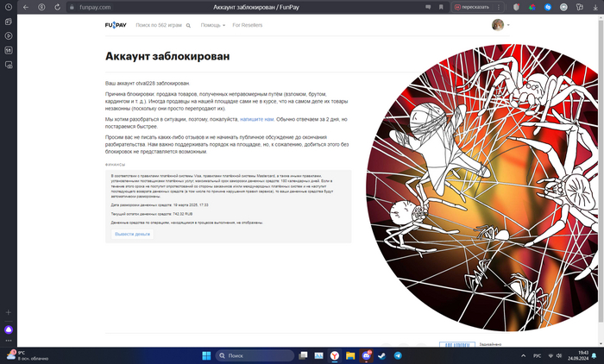Switch to Yandex Browser on the taskbar
604x364 pixels.
pyautogui.click(x=335, y=355)
